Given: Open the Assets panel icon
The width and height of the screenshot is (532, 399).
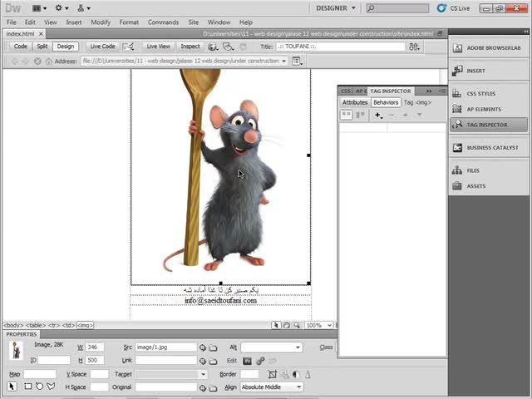Looking at the screenshot, I should point(457,186).
